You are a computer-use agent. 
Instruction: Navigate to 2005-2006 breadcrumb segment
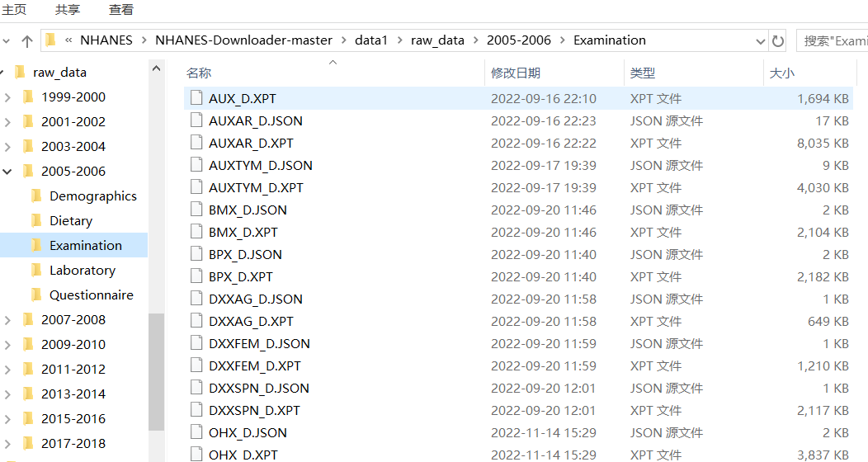coord(519,40)
